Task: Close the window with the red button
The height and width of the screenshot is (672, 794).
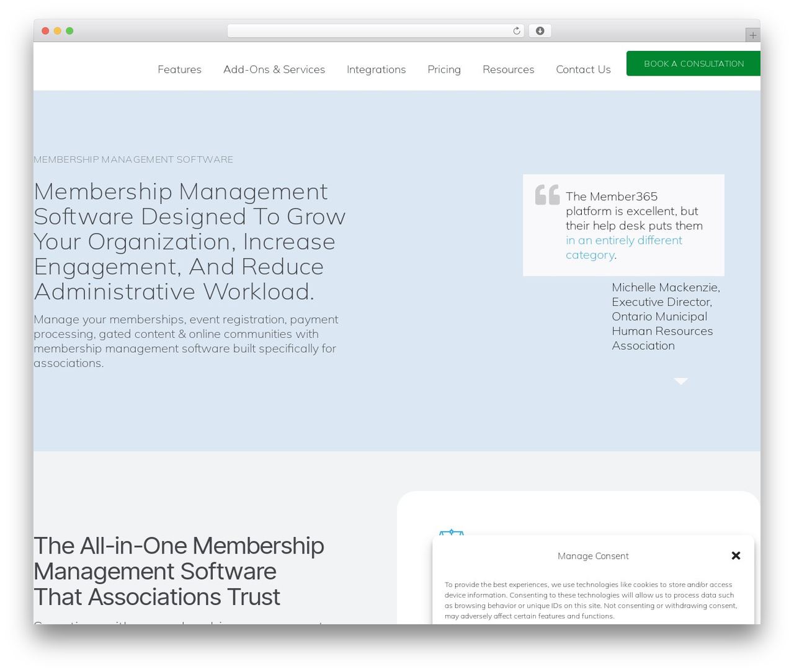Action: coord(45,31)
